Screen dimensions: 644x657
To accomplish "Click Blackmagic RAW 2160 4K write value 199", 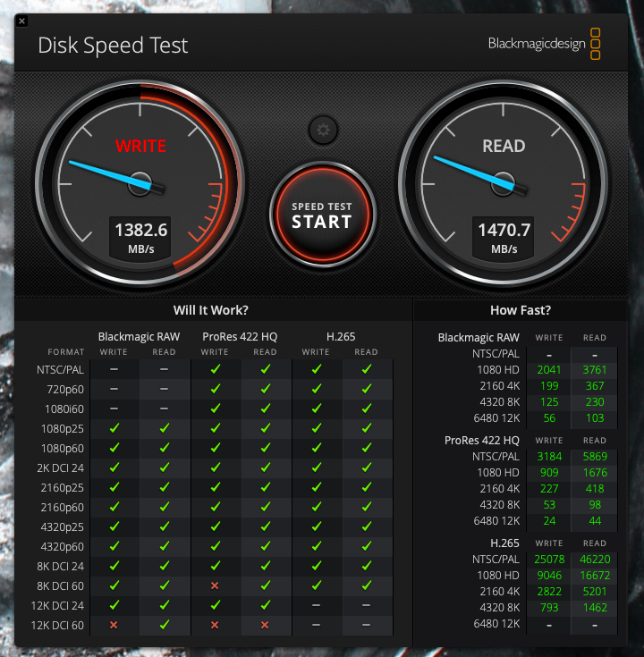I will (x=549, y=385).
